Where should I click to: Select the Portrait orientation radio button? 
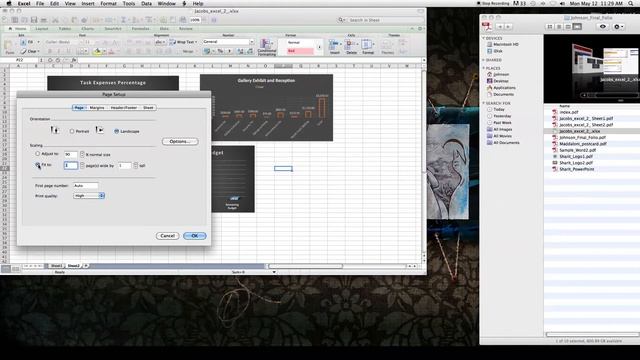72,131
